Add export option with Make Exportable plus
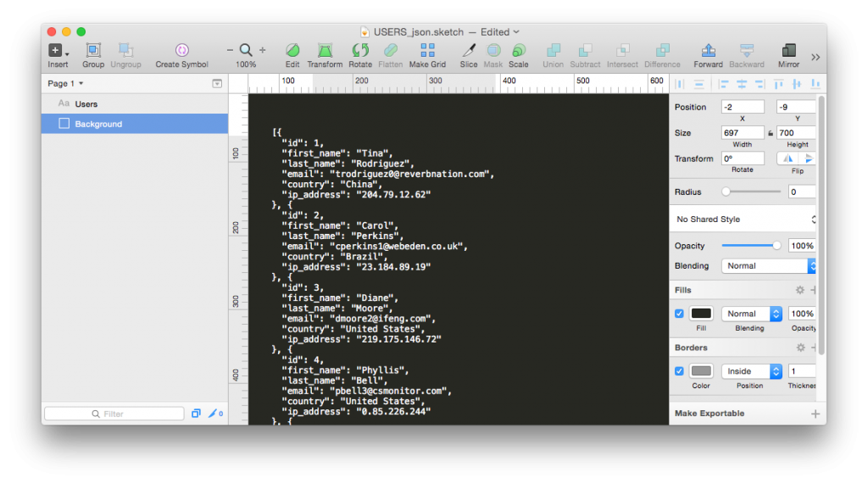Image resolution: width=868 pixels, height=484 pixels. pos(815,414)
